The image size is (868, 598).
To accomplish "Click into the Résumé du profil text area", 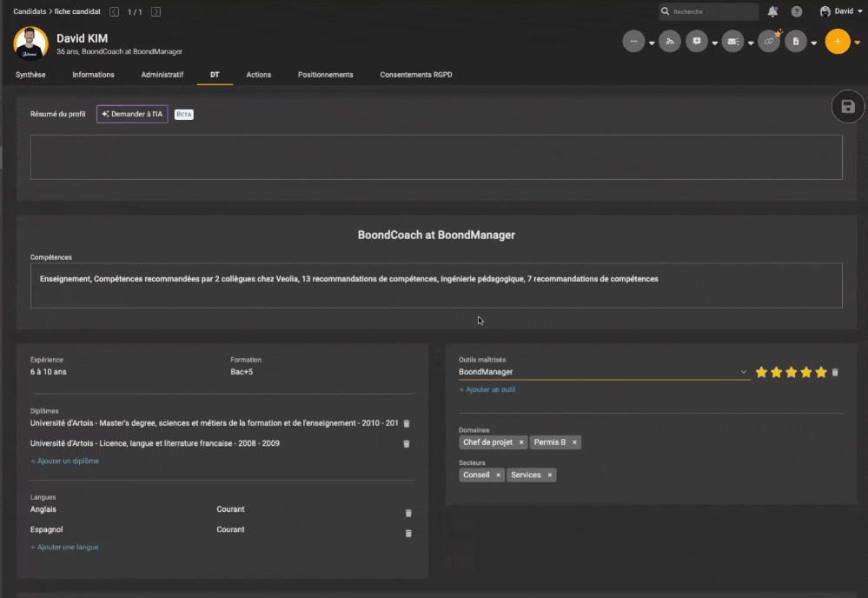I will (x=436, y=157).
